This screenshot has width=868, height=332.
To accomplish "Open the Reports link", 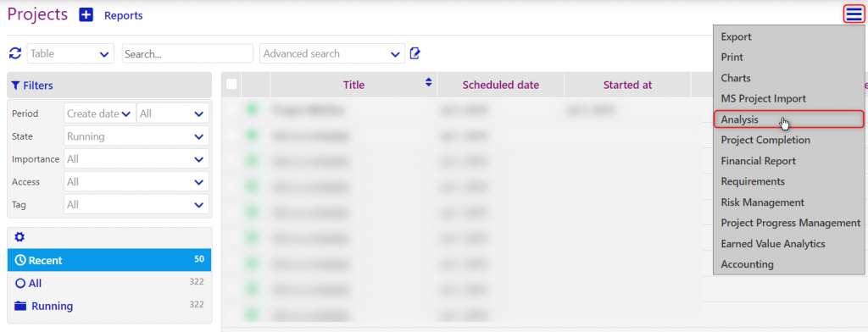I will [x=124, y=15].
